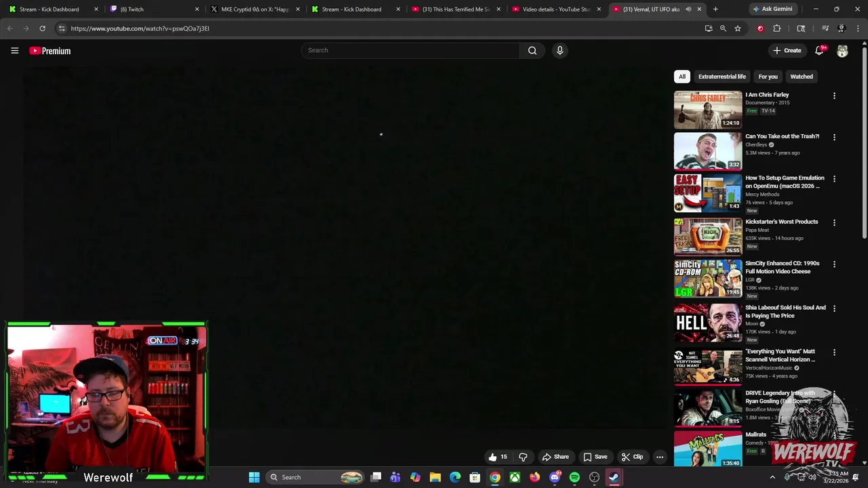Open Chrome zoom magnifier in address bar
Image resolution: width=868 pixels, height=488 pixels.
(723, 28)
